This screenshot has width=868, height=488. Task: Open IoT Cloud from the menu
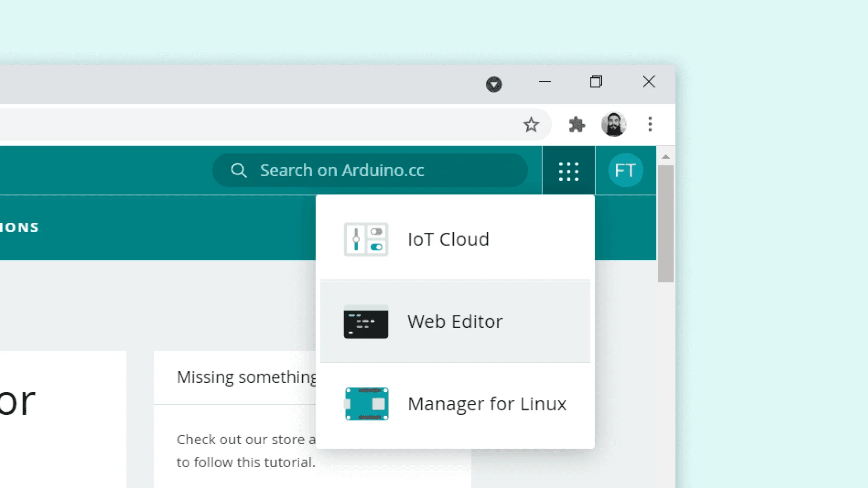[x=455, y=239]
